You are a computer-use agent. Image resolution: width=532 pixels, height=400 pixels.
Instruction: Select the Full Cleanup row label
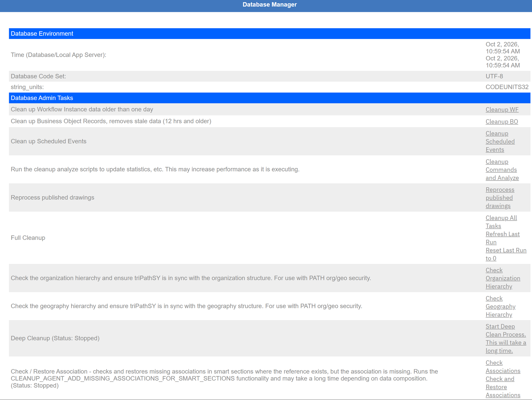pyautogui.click(x=28, y=238)
